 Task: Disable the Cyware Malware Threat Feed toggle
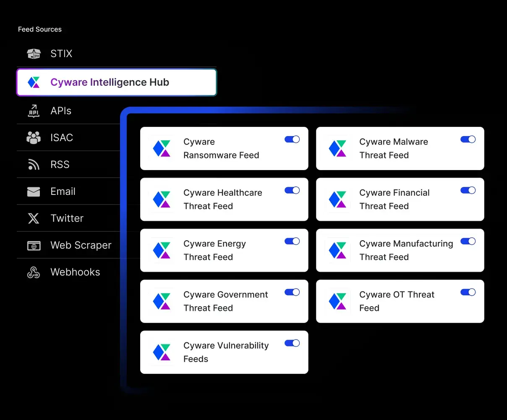click(468, 139)
